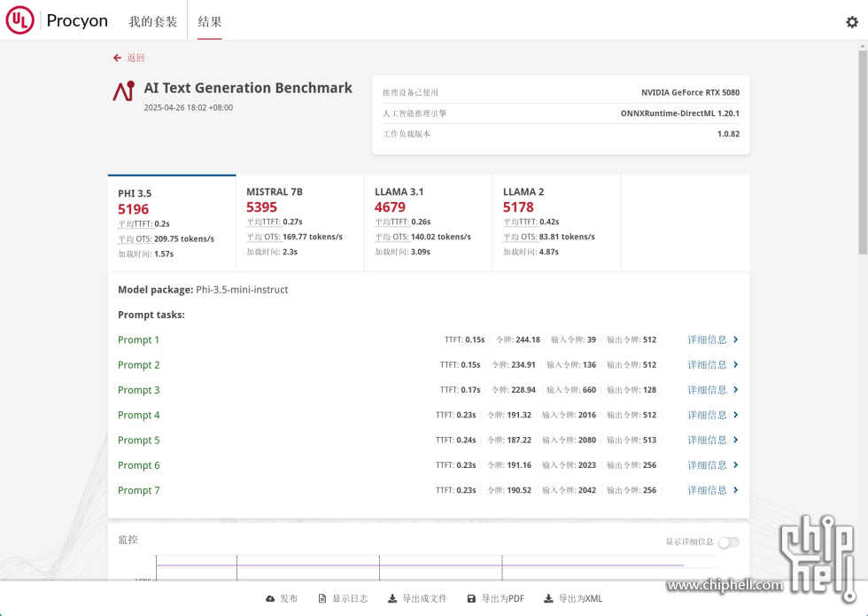Go back via the 返回 link

pos(136,58)
